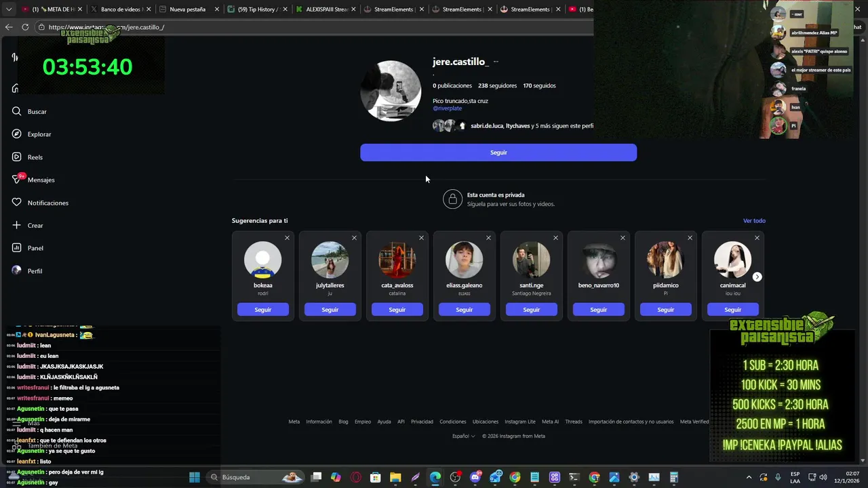Follow piidamico
Image resolution: width=868 pixels, height=488 pixels.
[666, 310]
